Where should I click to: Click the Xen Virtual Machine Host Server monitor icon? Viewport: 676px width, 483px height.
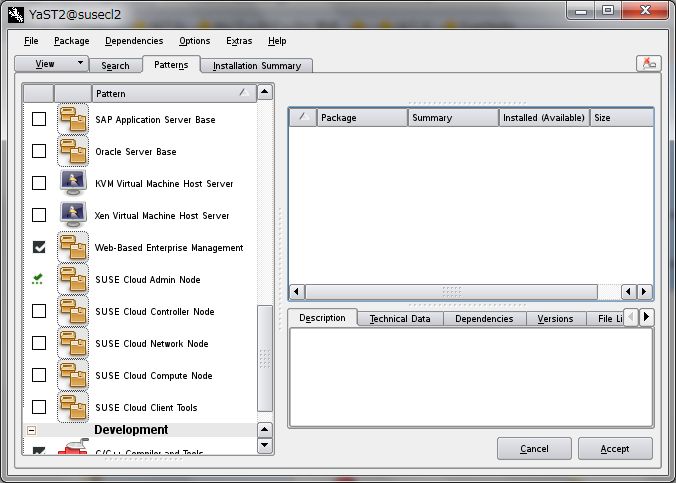coord(73,215)
